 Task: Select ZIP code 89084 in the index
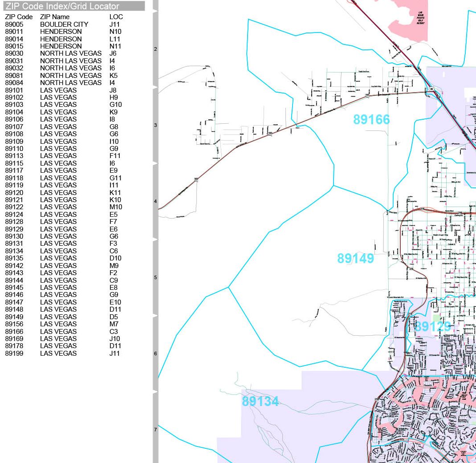[14, 83]
